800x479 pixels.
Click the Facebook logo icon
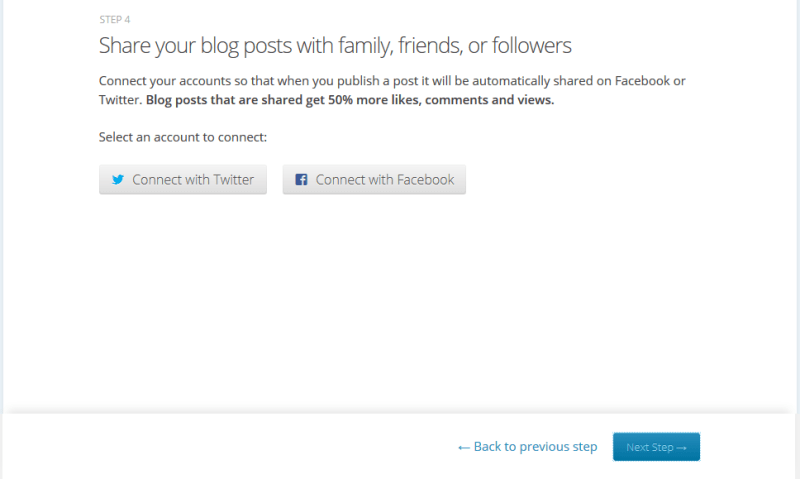[301, 180]
